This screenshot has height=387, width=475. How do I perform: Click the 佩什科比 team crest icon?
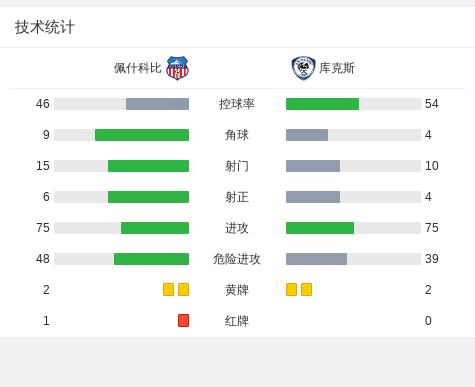click(177, 68)
